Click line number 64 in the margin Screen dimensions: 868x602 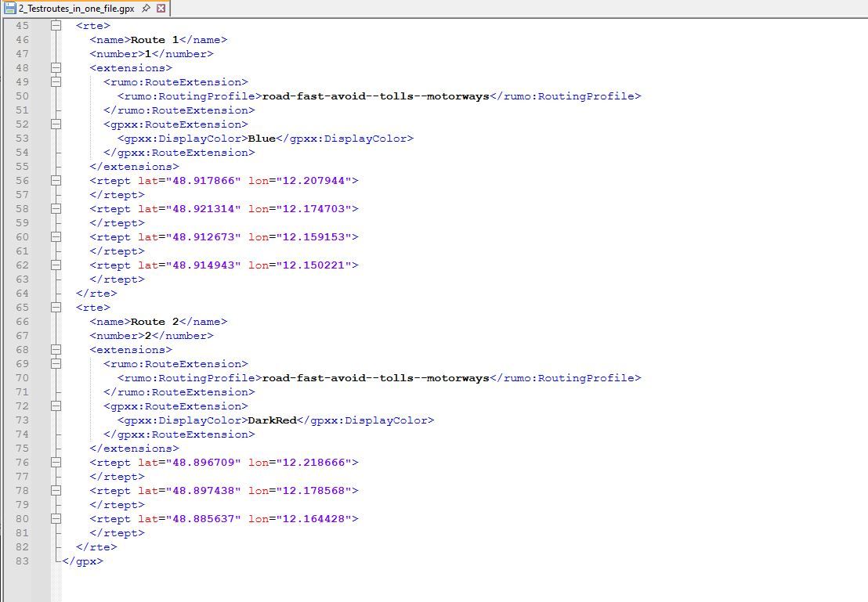click(21, 294)
